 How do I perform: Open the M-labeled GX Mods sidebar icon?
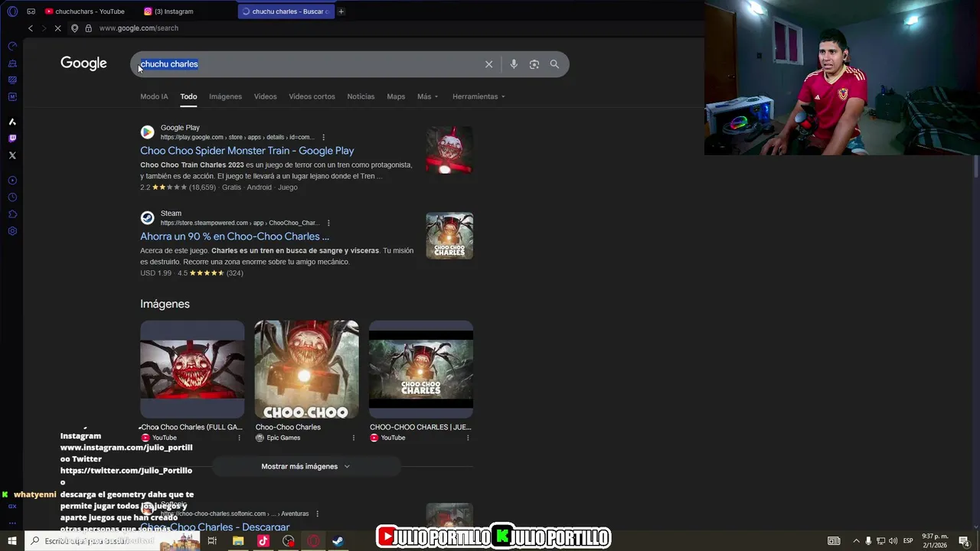click(12, 96)
